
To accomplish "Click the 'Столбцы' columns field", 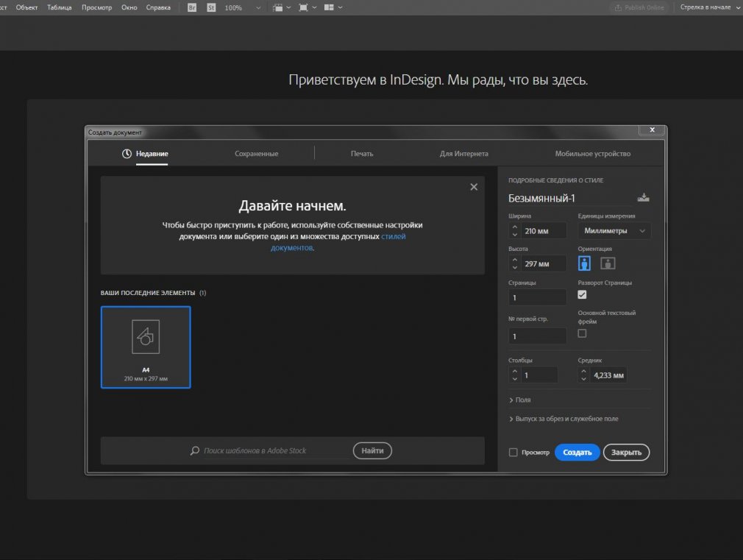I will (x=539, y=375).
